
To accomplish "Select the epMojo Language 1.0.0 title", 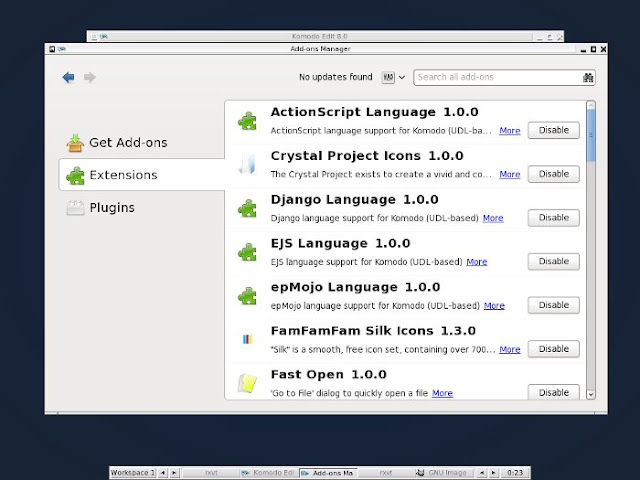I will coord(355,287).
